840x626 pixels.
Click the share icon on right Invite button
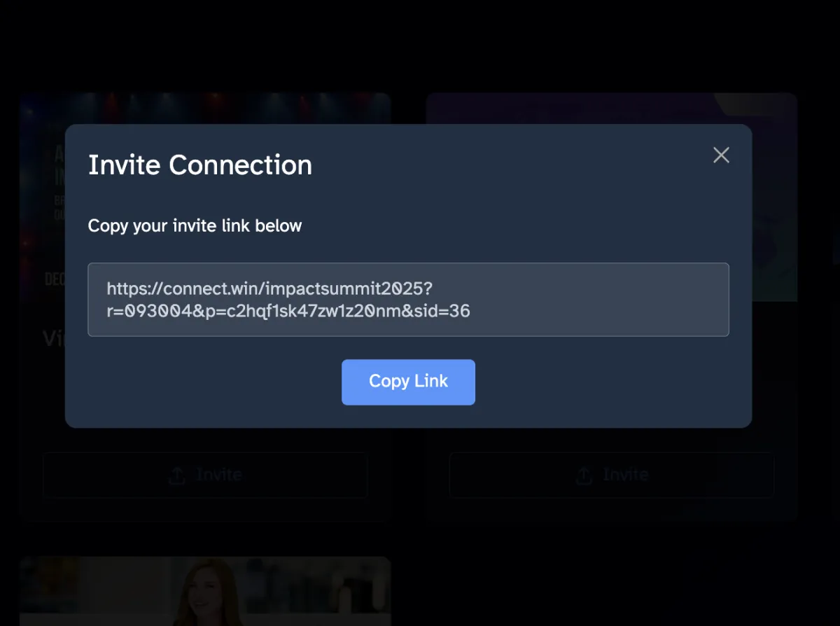[x=584, y=475]
